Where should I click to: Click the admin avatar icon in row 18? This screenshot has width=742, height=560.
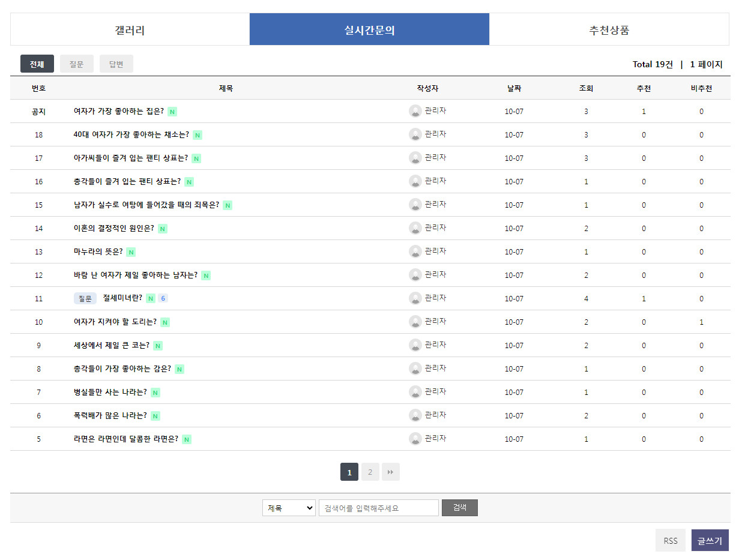pyautogui.click(x=415, y=134)
